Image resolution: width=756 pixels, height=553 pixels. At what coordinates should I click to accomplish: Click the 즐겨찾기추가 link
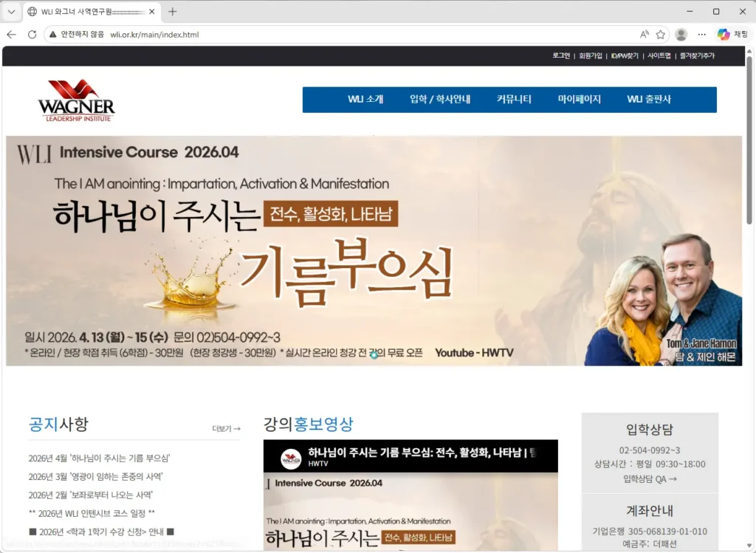tap(697, 56)
